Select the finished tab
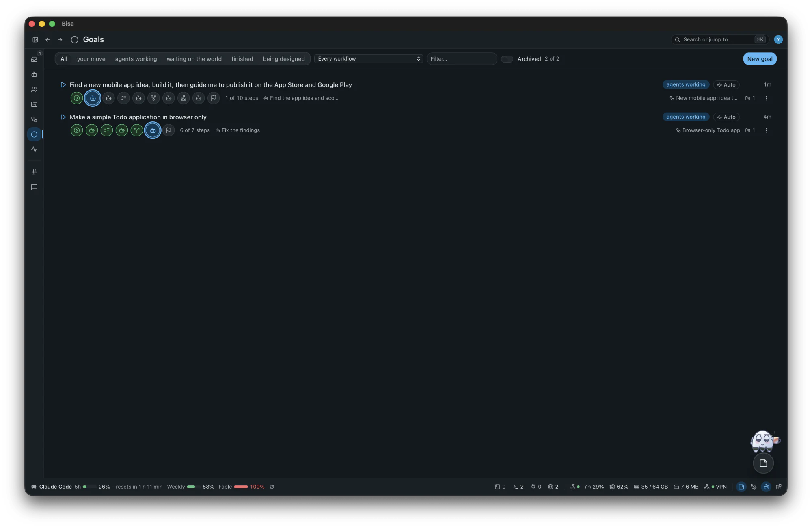 (242, 59)
